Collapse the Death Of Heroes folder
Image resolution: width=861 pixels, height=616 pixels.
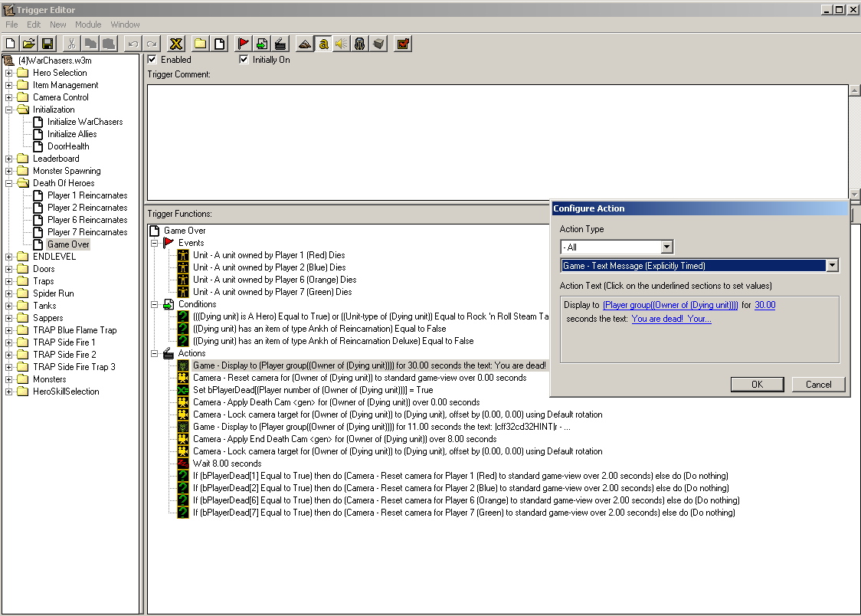pyautogui.click(x=8, y=183)
